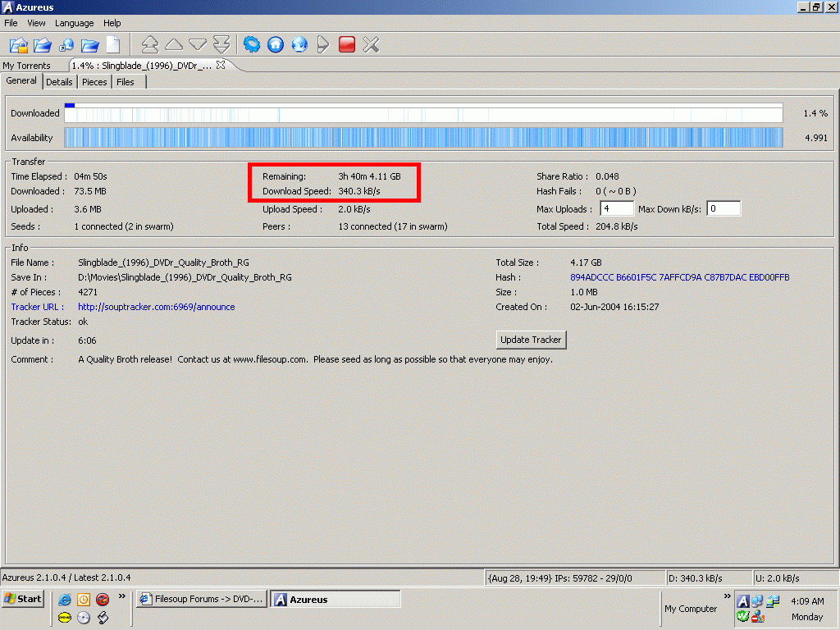Click the Availability bar
Screen dimensions: 840x630
[x=424, y=138]
